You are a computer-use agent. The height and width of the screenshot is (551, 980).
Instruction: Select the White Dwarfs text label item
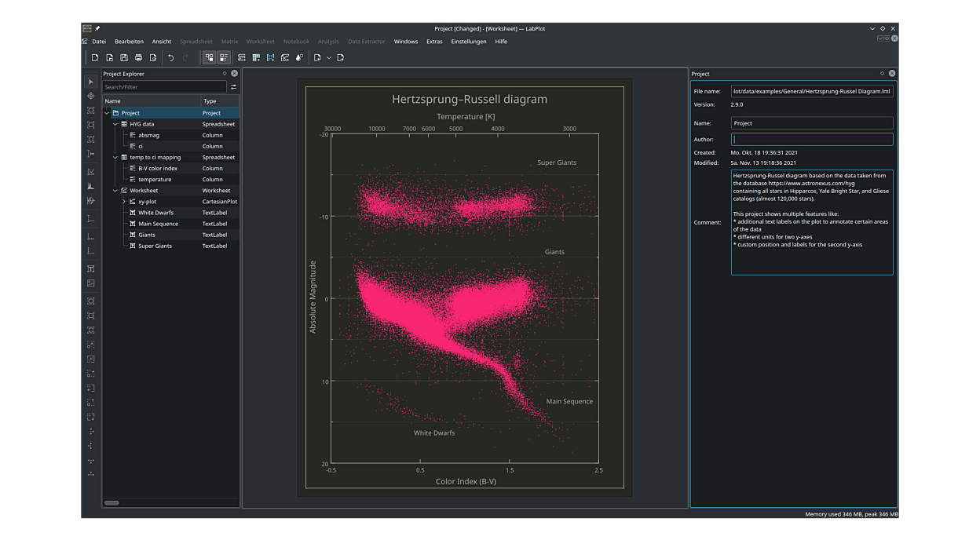click(x=155, y=213)
